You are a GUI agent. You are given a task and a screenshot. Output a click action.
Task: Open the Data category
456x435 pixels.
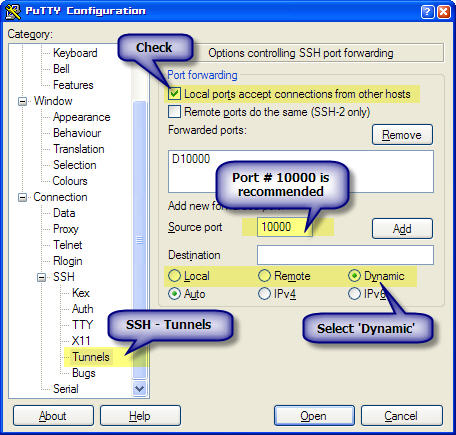(64, 213)
